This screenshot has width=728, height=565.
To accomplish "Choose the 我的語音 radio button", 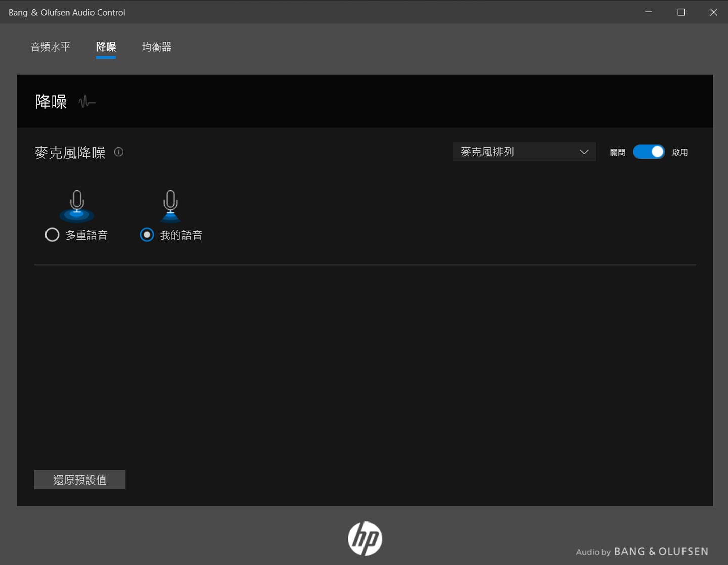I will click(147, 235).
